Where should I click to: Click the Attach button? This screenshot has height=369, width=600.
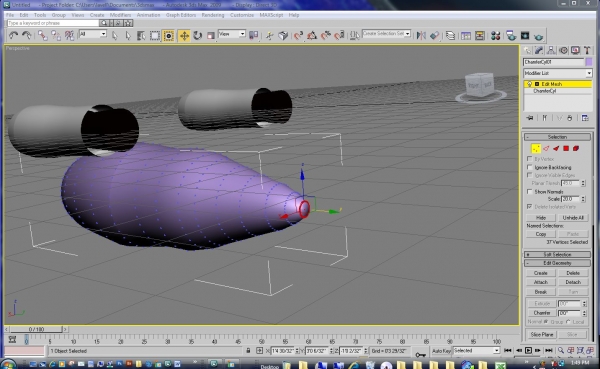coord(541,282)
